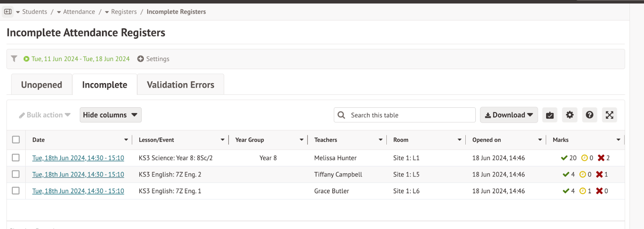This screenshot has height=229, width=644.
Task: Check the row for KS3 English 7Z Eng. 1
Action: pyautogui.click(x=16, y=190)
